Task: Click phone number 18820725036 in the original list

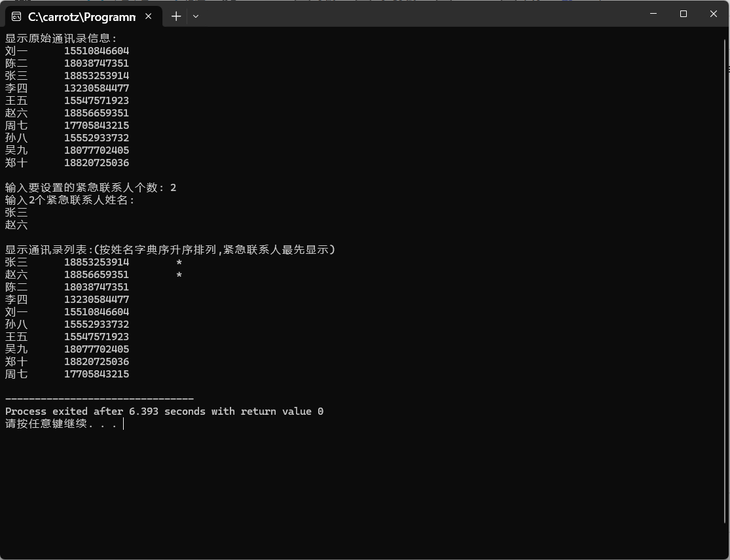Action: [x=96, y=163]
